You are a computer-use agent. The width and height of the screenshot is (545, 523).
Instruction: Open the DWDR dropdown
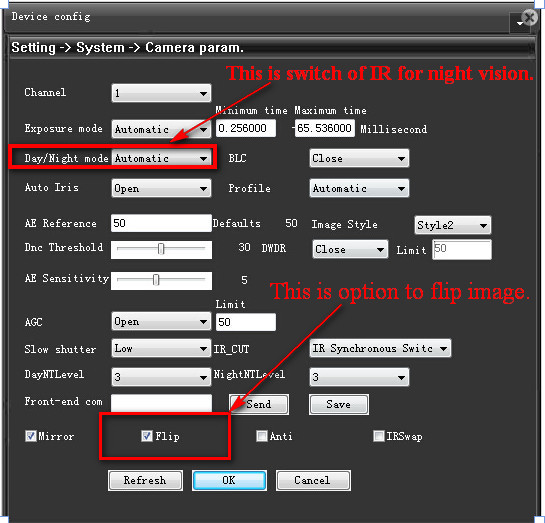click(x=350, y=249)
